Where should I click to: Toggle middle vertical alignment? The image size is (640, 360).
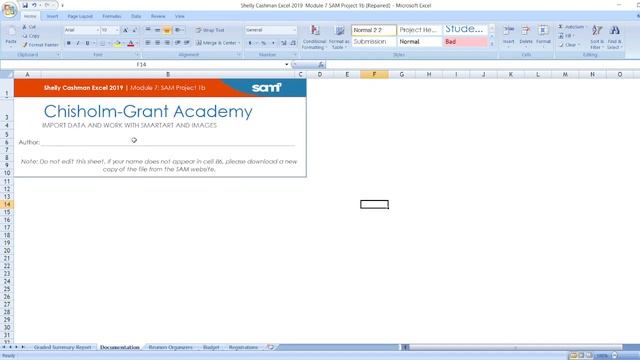158,30
